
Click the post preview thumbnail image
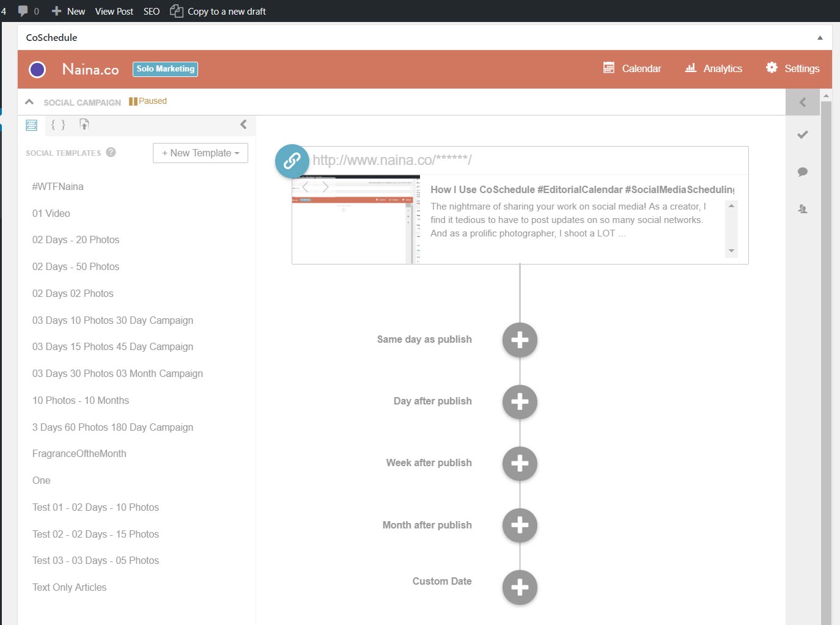coord(356,219)
